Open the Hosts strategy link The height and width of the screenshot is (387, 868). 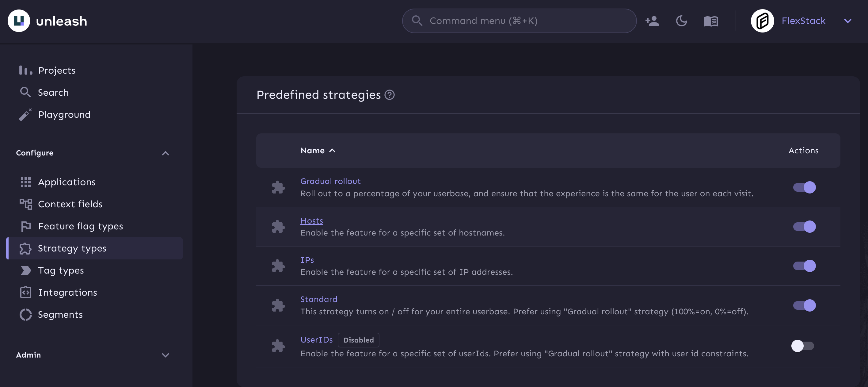(311, 221)
